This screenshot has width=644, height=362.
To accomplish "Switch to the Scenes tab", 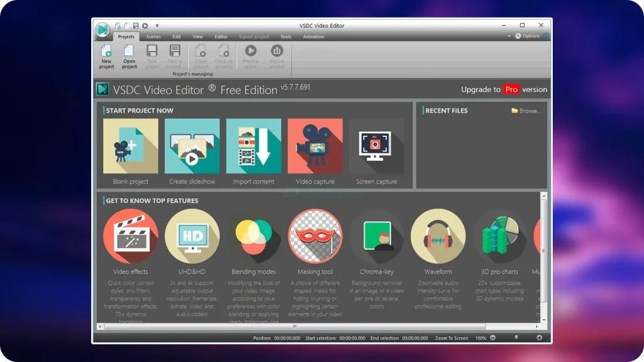I will 153,37.
